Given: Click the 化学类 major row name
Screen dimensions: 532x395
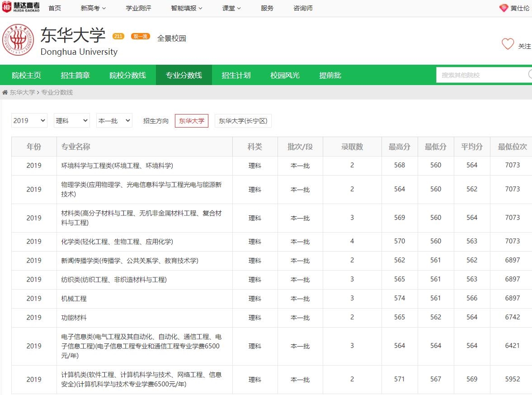Looking at the screenshot, I should click(x=117, y=242).
